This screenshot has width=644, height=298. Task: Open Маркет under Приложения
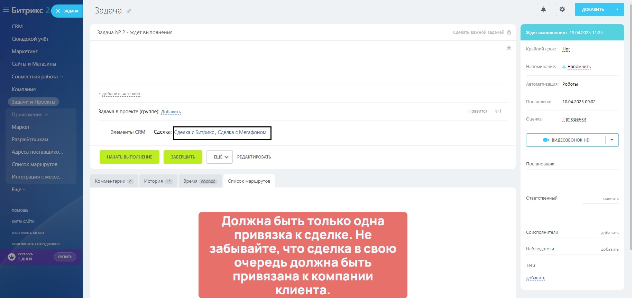tap(21, 127)
